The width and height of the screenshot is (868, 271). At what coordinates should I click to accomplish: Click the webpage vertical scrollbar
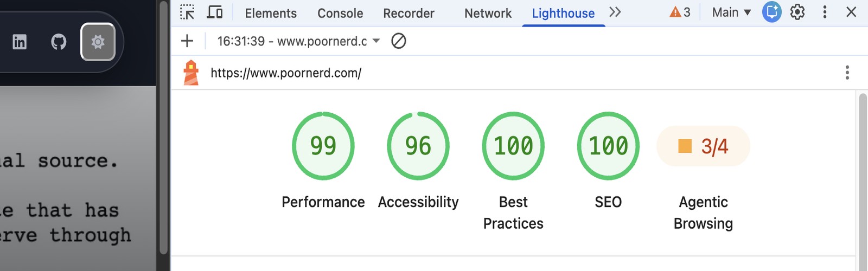pos(163,127)
